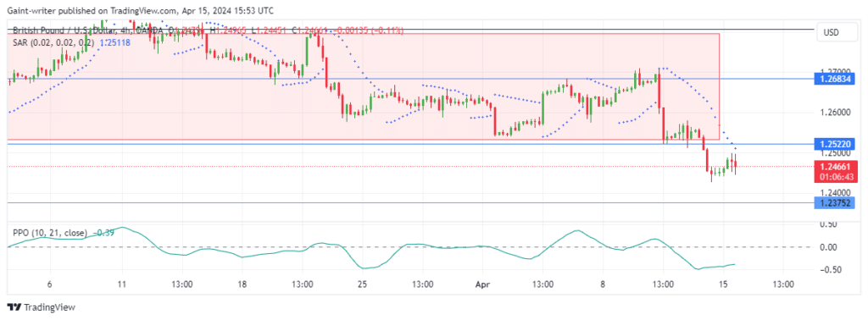Click the 11 date label on time axis
Viewport: 868px width, 320px height.
pos(122,285)
